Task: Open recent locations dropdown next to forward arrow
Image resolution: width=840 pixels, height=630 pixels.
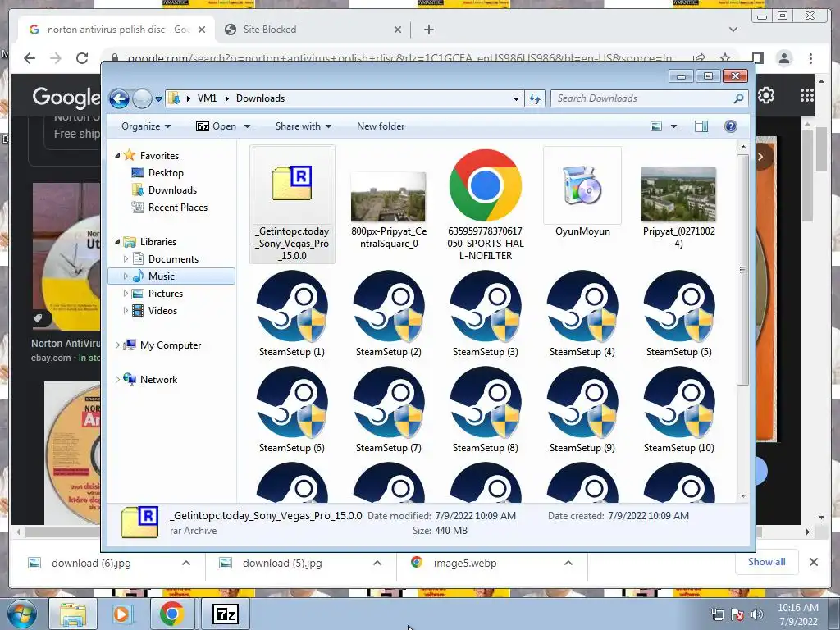Action: [x=158, y=99]
